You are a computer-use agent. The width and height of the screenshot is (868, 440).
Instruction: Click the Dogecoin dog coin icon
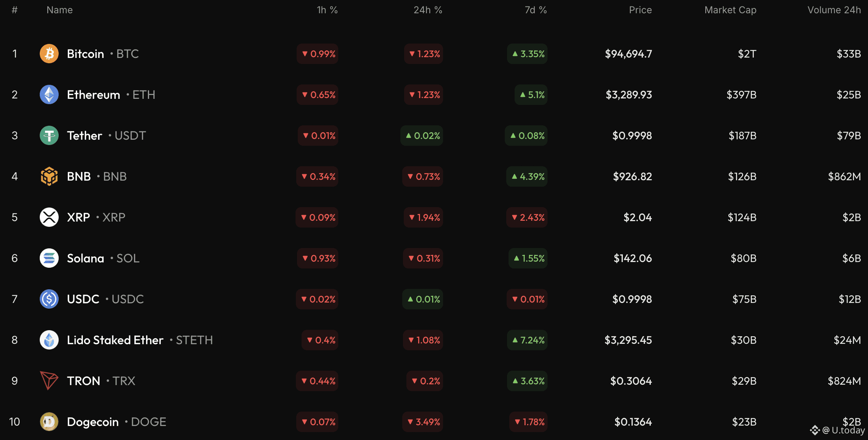(x=49, y=421)
